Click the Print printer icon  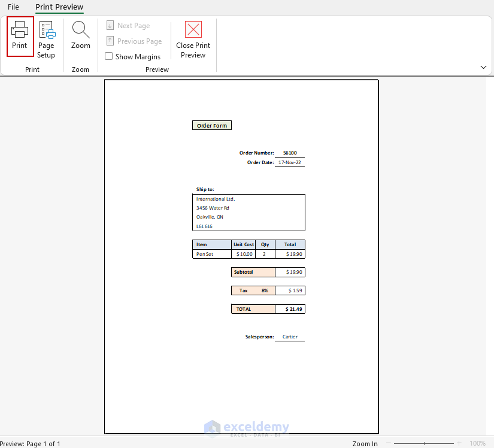pyautogui.click(x=20, y=29)
